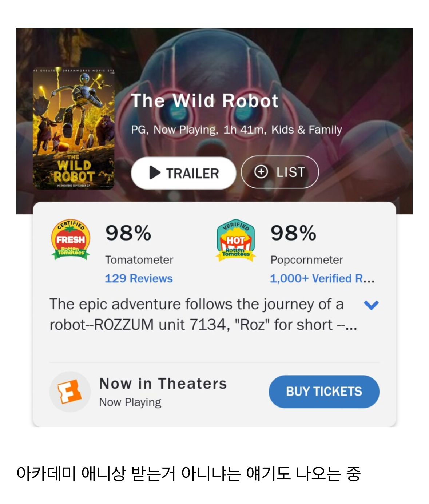Add movie to LIST

[280, 172]
